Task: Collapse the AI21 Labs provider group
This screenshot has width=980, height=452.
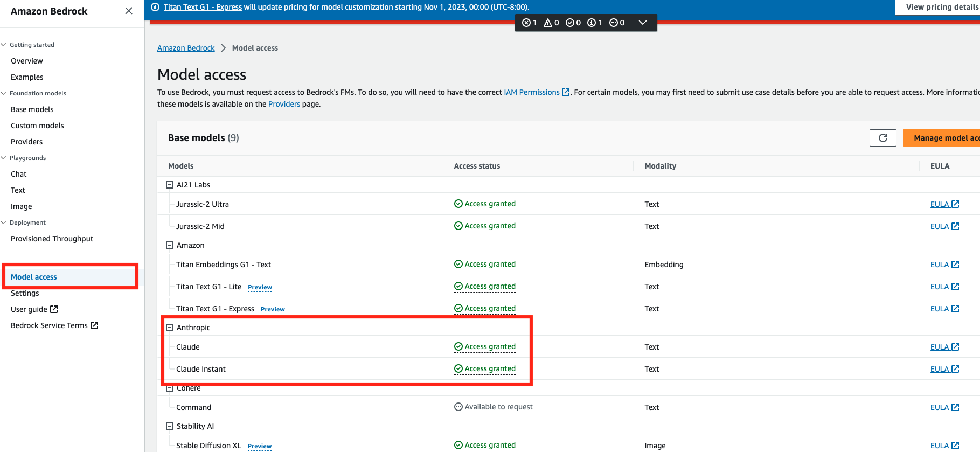Action: coord(170,185)
